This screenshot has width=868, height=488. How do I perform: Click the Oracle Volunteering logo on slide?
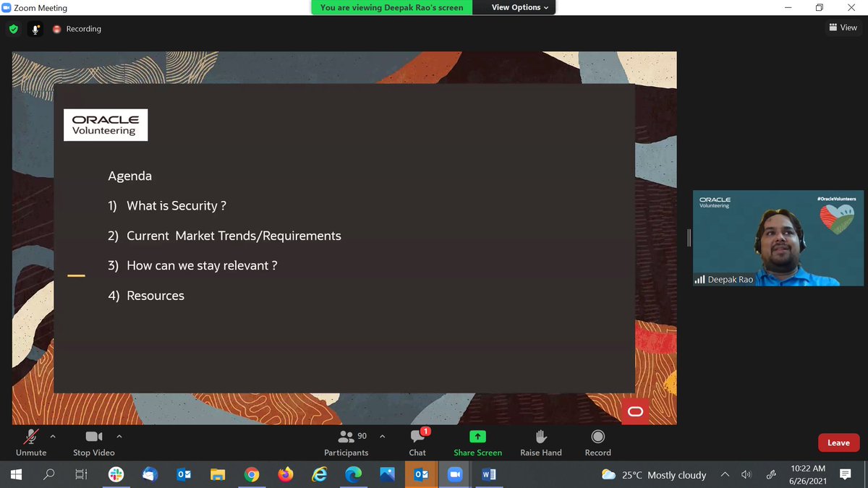pos(106,125)
